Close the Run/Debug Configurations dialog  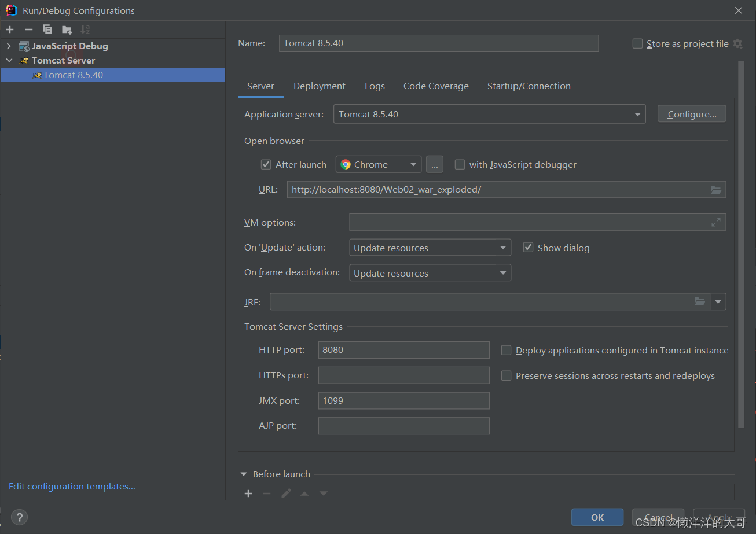738,10
